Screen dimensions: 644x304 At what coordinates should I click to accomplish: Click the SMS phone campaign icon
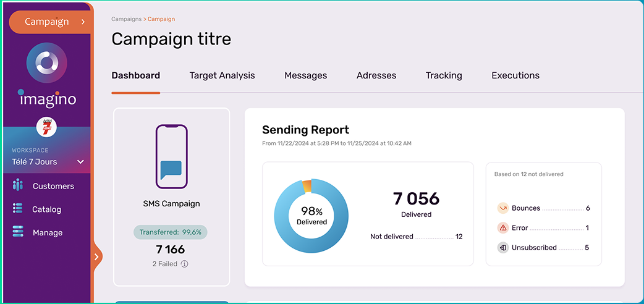coord(171,156)
